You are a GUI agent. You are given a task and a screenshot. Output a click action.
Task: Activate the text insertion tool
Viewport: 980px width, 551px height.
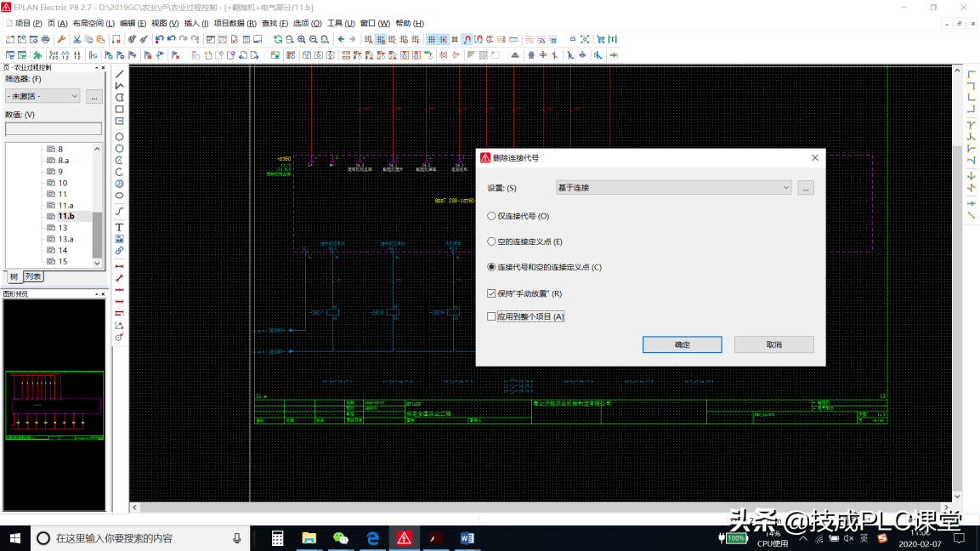coord(119,227)
